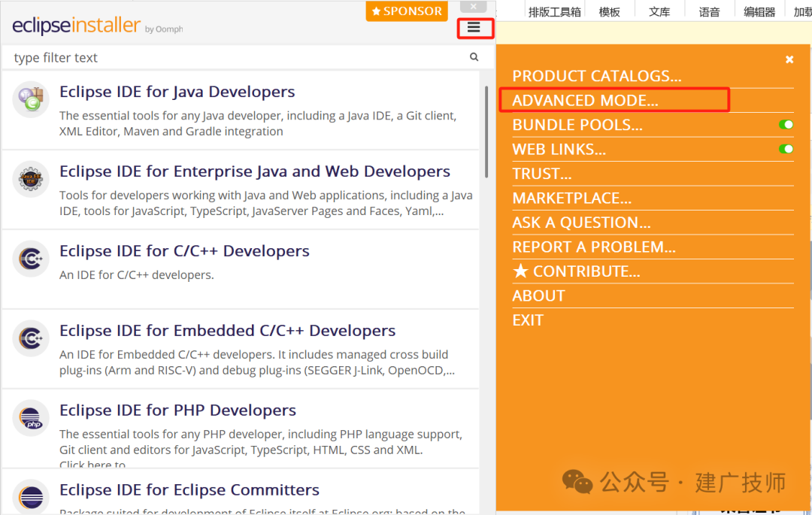Click the C/C++ Developers package icon

coord(31,259)
